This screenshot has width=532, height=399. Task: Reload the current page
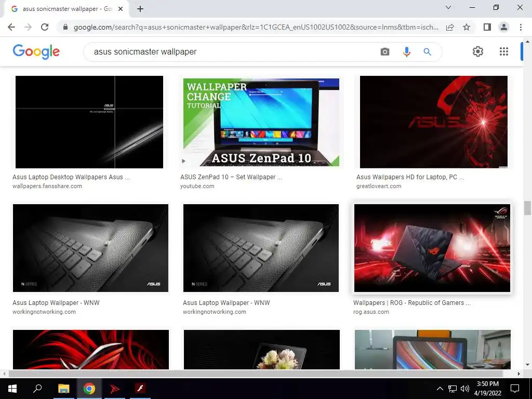45,27
